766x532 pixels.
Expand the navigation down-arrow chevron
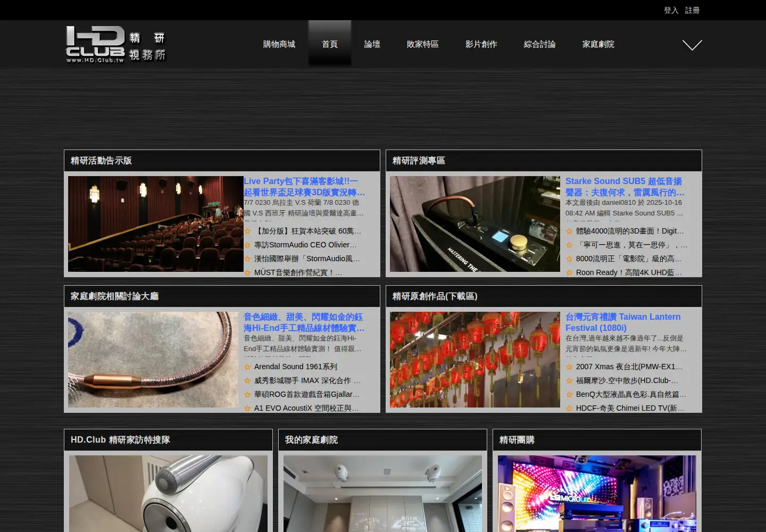pyautogui.click(x=692, y=45)
